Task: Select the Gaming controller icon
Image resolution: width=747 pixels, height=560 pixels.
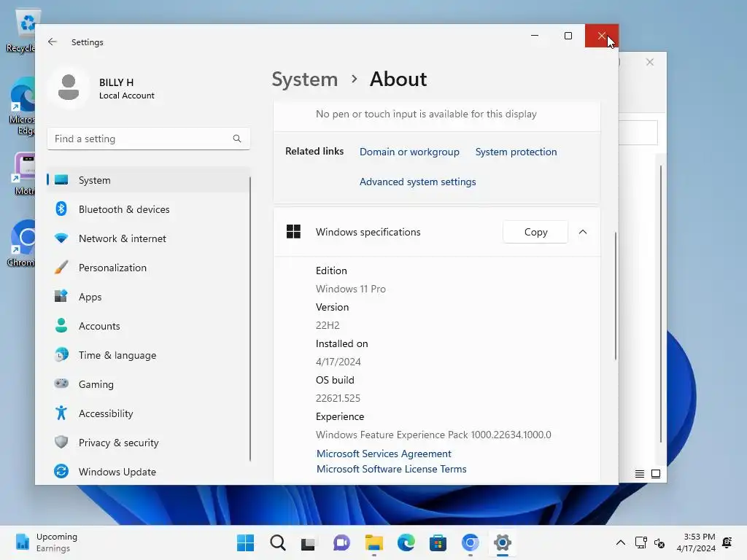Action: click(61, 384)
